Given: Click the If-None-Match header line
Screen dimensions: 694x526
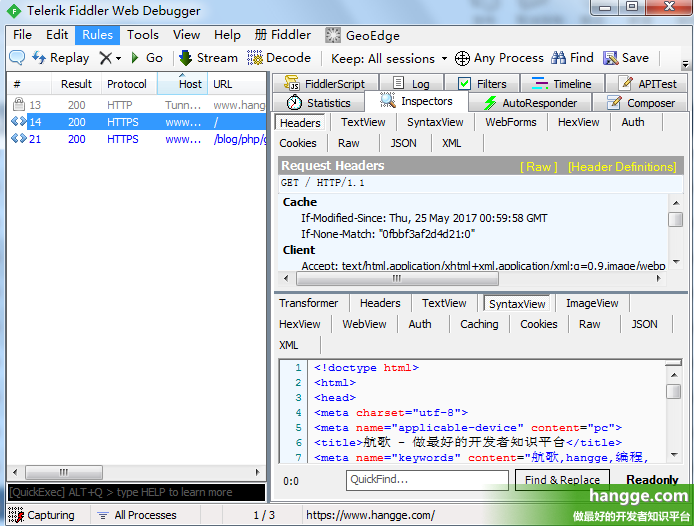Looking at the screenshot, I should coord(388,234).
